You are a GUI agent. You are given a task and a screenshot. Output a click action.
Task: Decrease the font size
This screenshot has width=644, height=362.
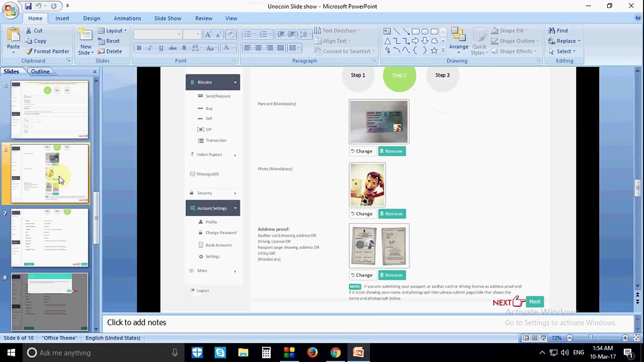pyautogui.click(x=218, y=34)
